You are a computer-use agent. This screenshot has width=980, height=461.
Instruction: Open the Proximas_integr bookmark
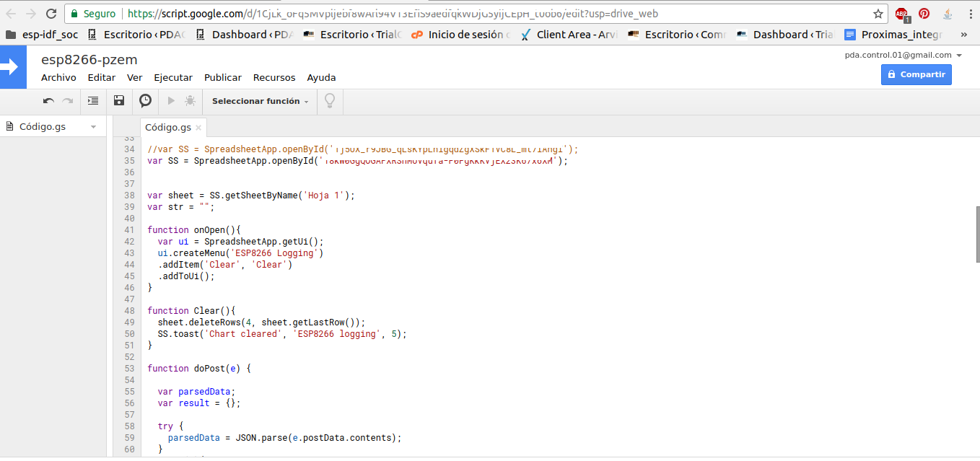coord(893,35)
